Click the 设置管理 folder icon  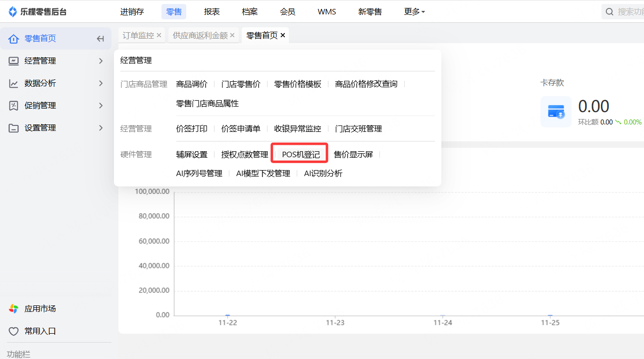(x=14, y=128)
